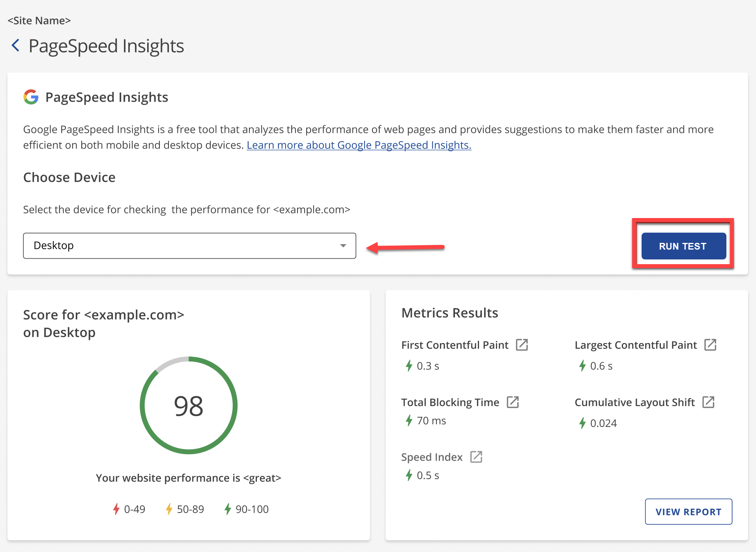Click the red bolt icon beside 0-49
The width and height of the screenshot is (756, 552).
coord(116,509)
